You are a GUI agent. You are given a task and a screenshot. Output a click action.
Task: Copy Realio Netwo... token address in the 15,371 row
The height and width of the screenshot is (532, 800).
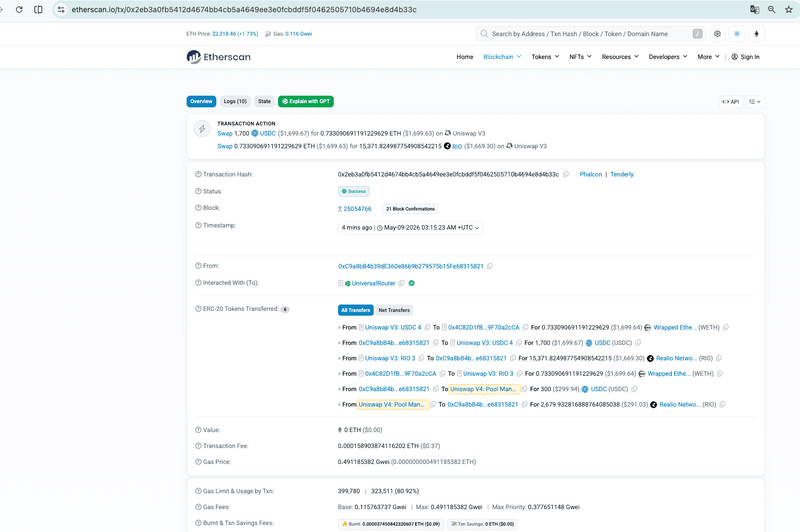pyautogui.click(x=719, y=358)
